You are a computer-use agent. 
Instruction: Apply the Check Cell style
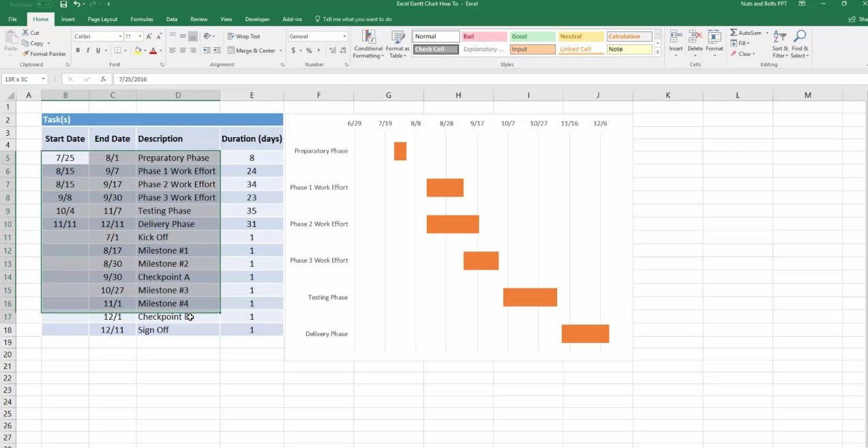(434, 48)
